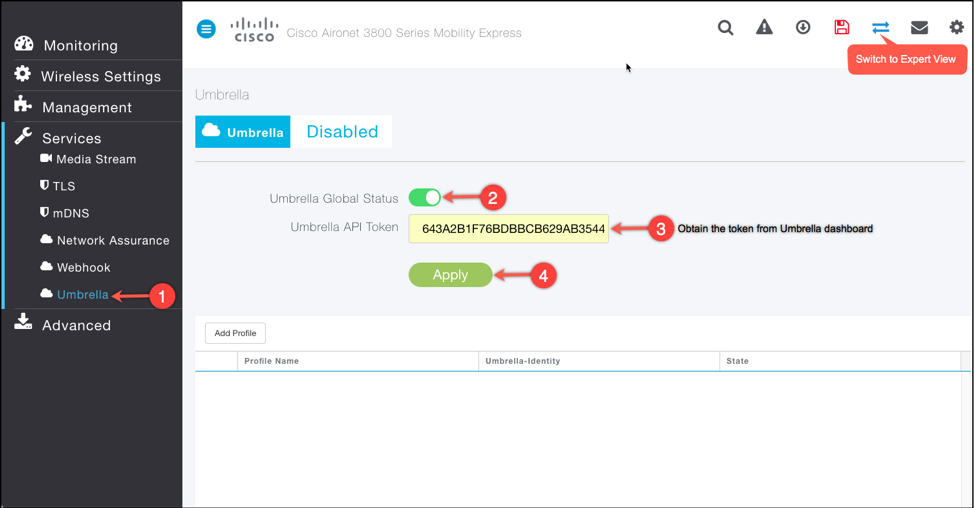Open the mail envelope icon
The image size is (974, 508).
coord(919,28)
